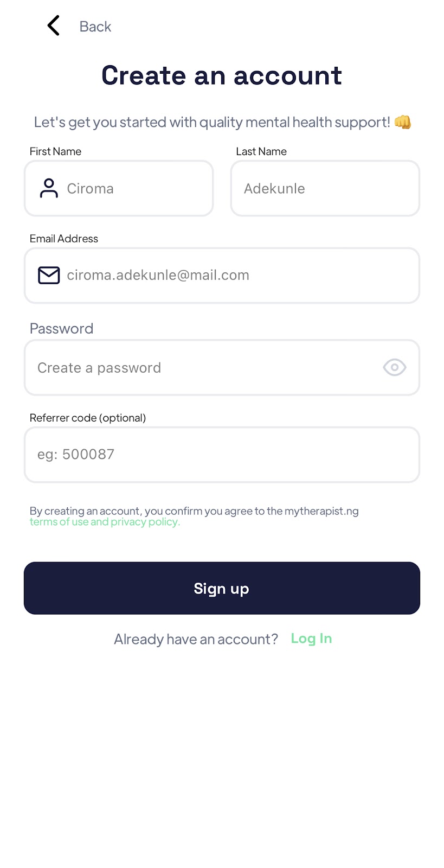Click the fist bump emoji in subtitle

tap(402, 122)
